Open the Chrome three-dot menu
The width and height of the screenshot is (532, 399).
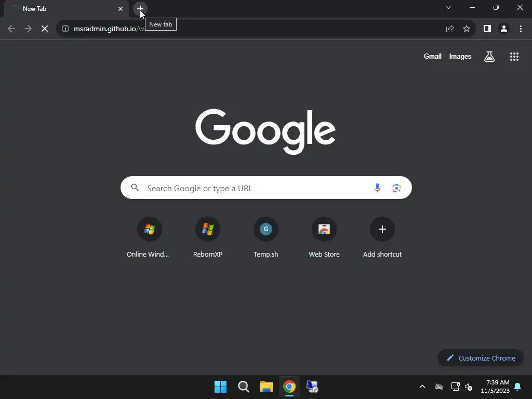[x=521, y=29]
